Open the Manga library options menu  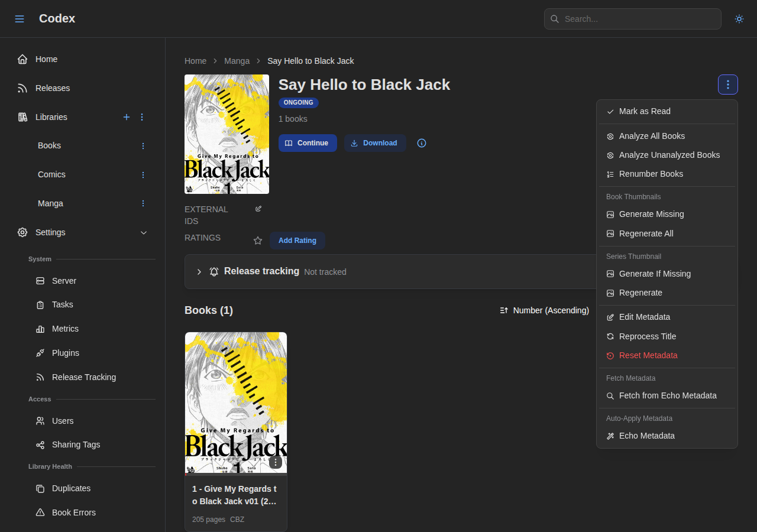(x=143, y=203)
